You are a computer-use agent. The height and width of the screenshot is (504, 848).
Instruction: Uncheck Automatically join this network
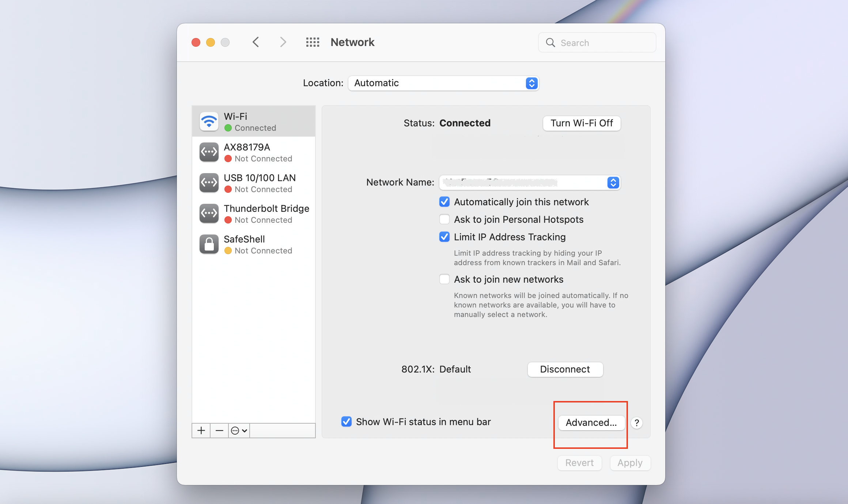tap(444, 202)
